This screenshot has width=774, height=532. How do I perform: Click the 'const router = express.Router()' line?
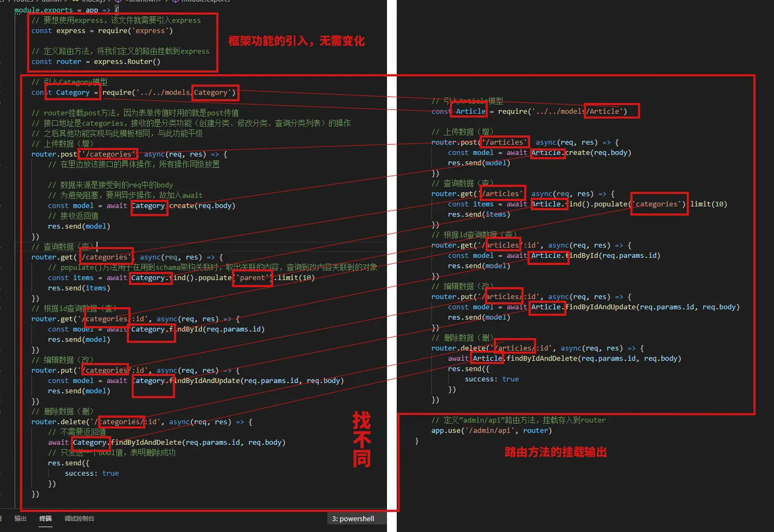pyautogui.click(x=96, y=62)
